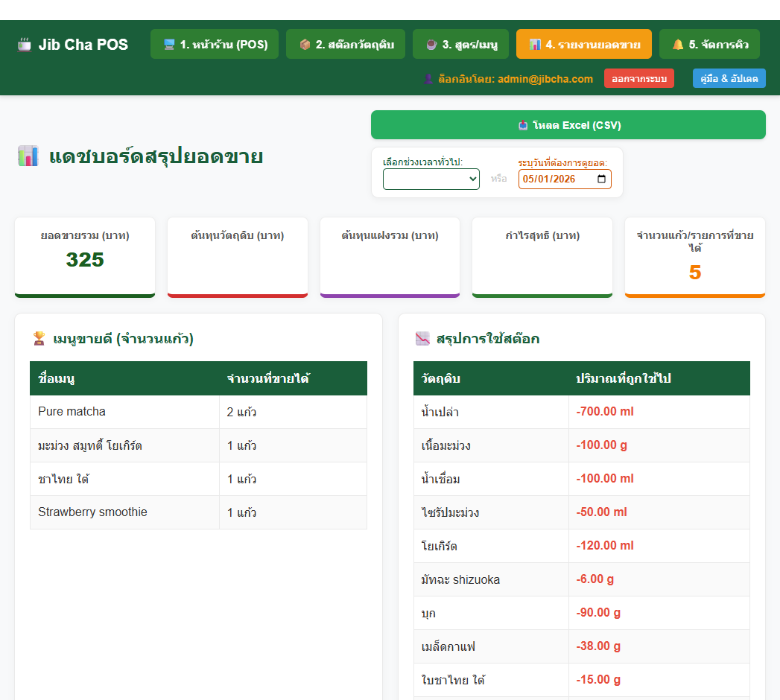The image size is (780, 700).
Task: Click เมนูขายดี (จำนวนแก้ว) section title
Action: click(x=123, y=339)
